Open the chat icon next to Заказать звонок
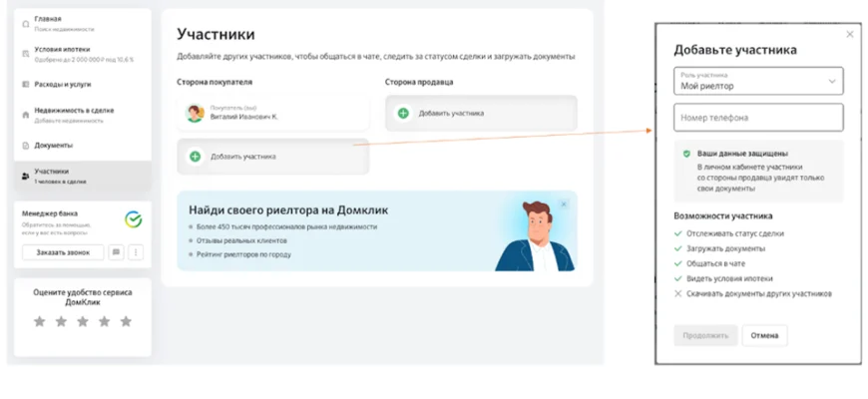This screenshot has width=868, height=399. pos(116,252)
